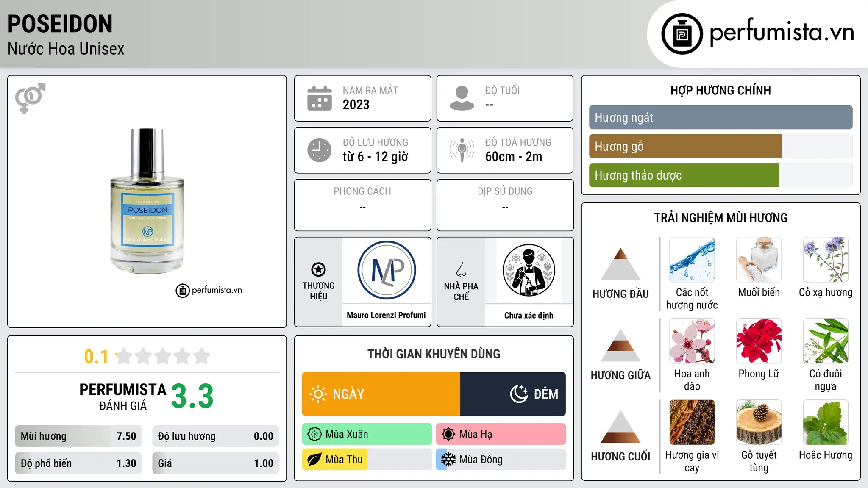Select the ĐÊM nighttime segment
Screen dimensions: 868x488
point(513,394)
